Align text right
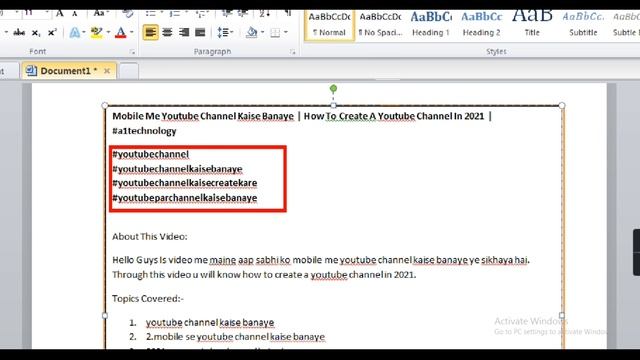 [184, 32]
